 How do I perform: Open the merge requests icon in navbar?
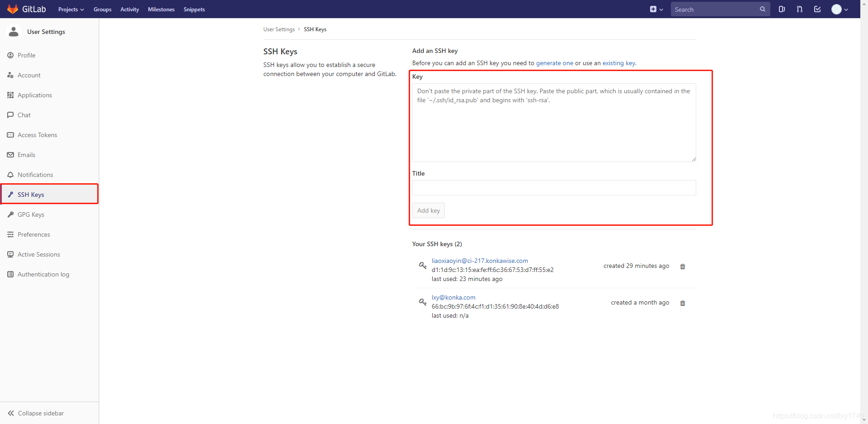(x=800, y=9)
